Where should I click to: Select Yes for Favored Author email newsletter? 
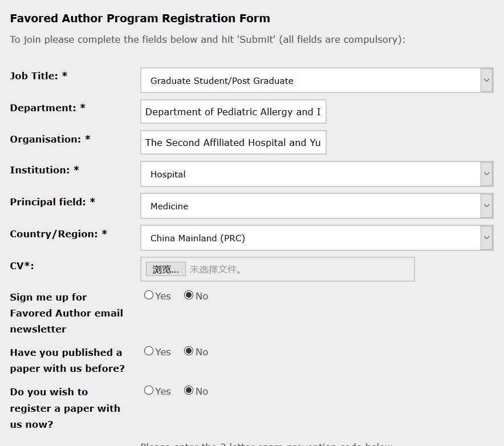point(149,295)
